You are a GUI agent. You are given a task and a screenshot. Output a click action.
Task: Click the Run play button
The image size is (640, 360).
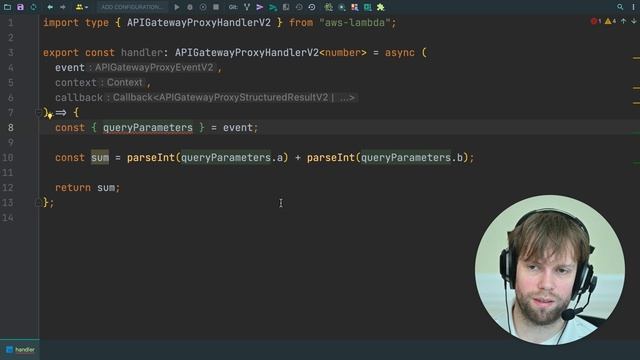(177, 7)
